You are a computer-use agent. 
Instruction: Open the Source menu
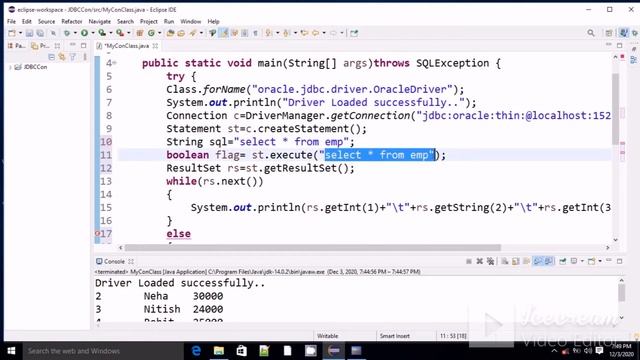pyautogui.click(x=47, y=21)
